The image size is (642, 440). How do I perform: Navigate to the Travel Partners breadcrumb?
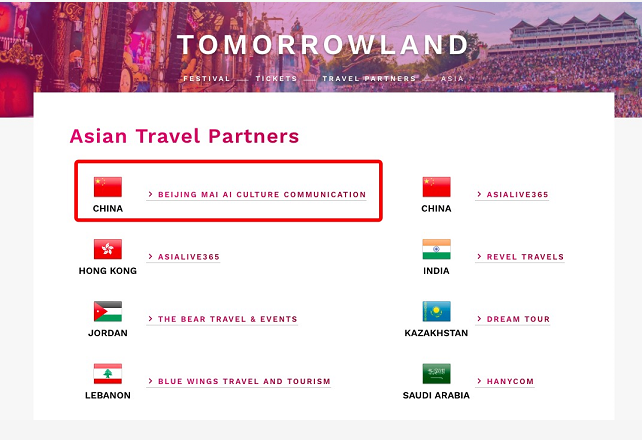(369, 78)
